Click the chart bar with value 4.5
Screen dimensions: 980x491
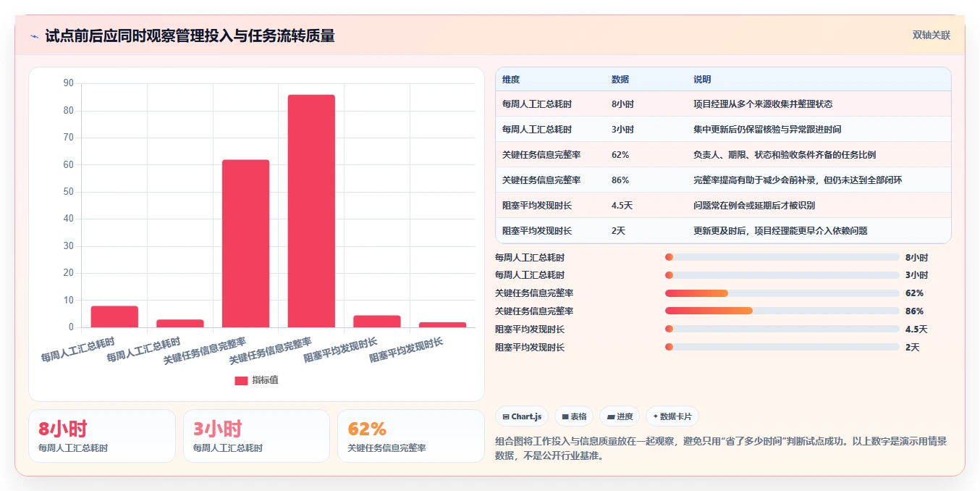point(377,321)
